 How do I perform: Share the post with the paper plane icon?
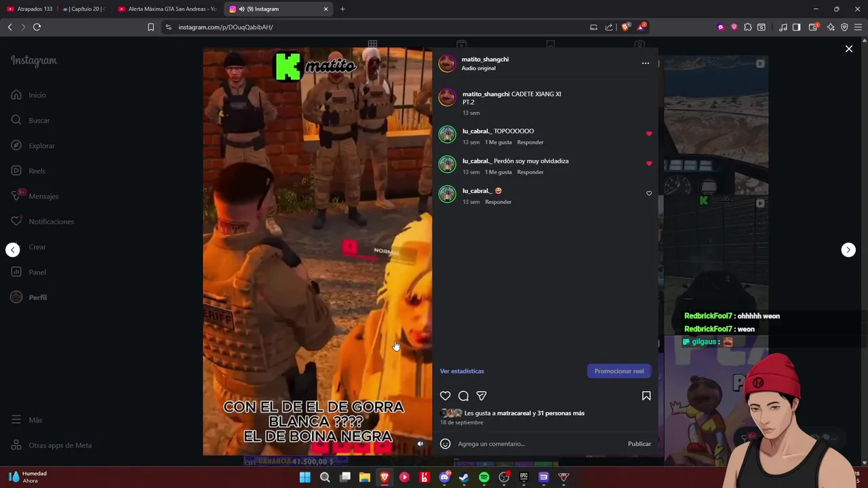(481, 396)
